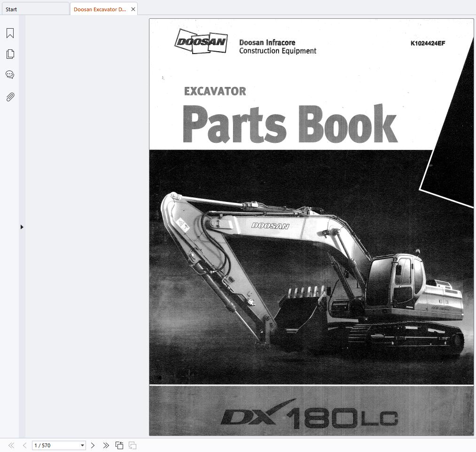This screenshot has height=452, width=476.
Task: Open the Bookmarks panel icon
Action: pyautogui.click(x=10, y=33)
